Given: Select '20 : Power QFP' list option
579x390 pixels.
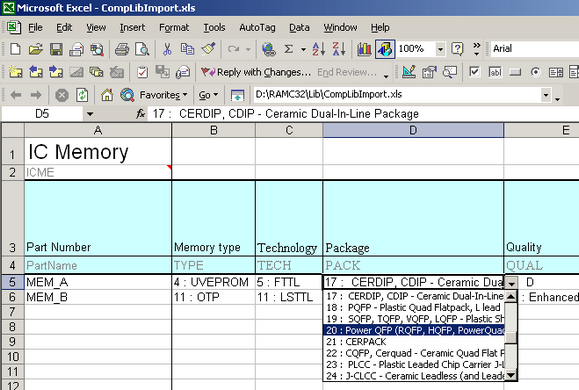Looking at the screenshot, I should coord(414,330).
